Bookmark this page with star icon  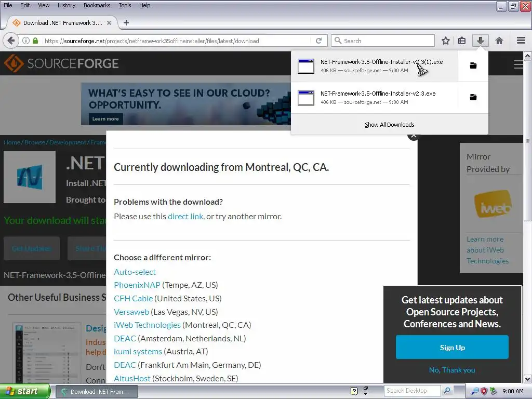click(x=445, y=41)
